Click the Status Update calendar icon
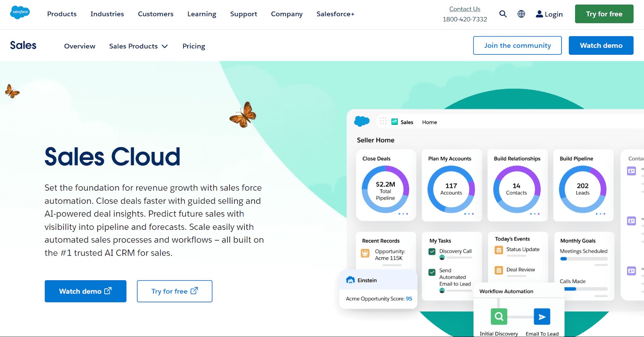Screen dimensions: 644x337 [x=499, y=250]
